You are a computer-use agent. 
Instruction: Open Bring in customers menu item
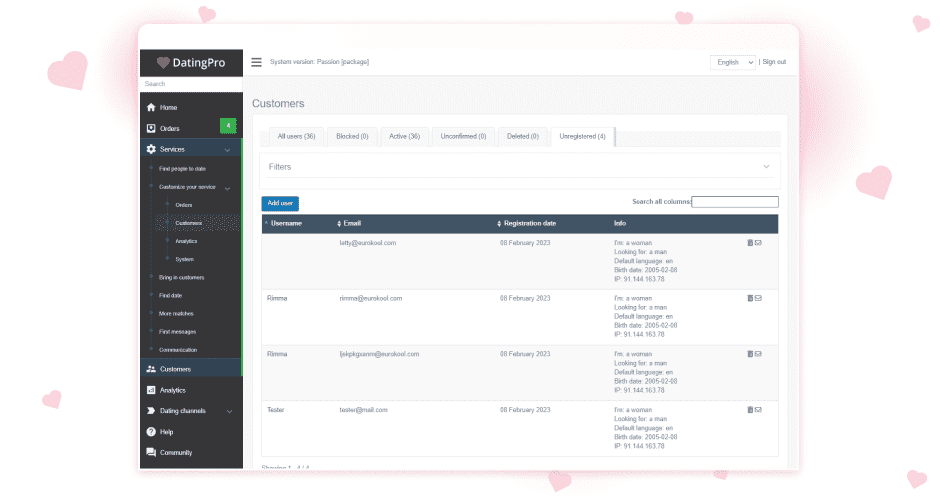182,278
